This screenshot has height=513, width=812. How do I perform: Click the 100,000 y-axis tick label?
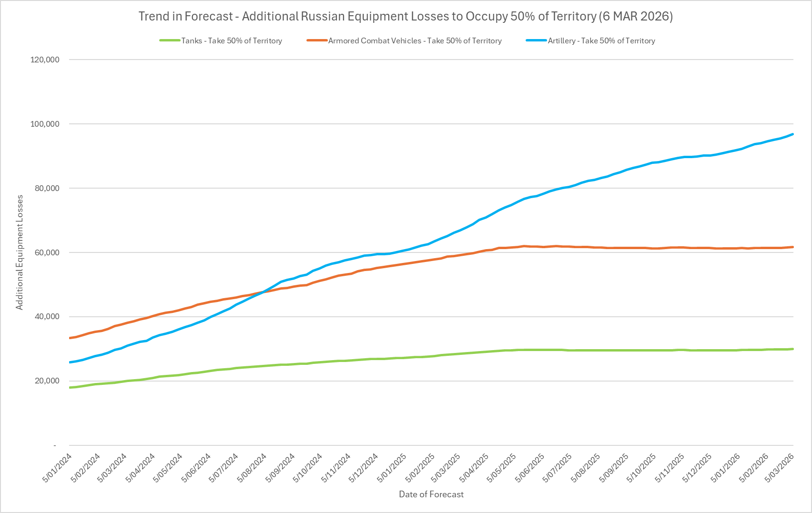pyautogui.click(x=44, y=124)
